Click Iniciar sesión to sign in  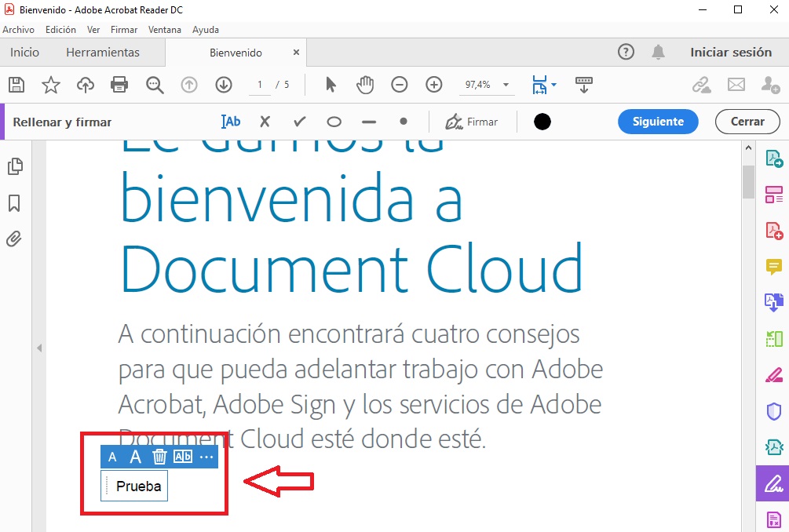731,52
